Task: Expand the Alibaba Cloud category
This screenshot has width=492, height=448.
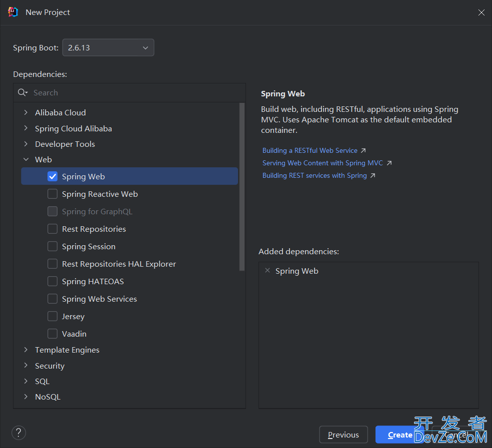Action: pyautogui.click(x=25, y=112)
